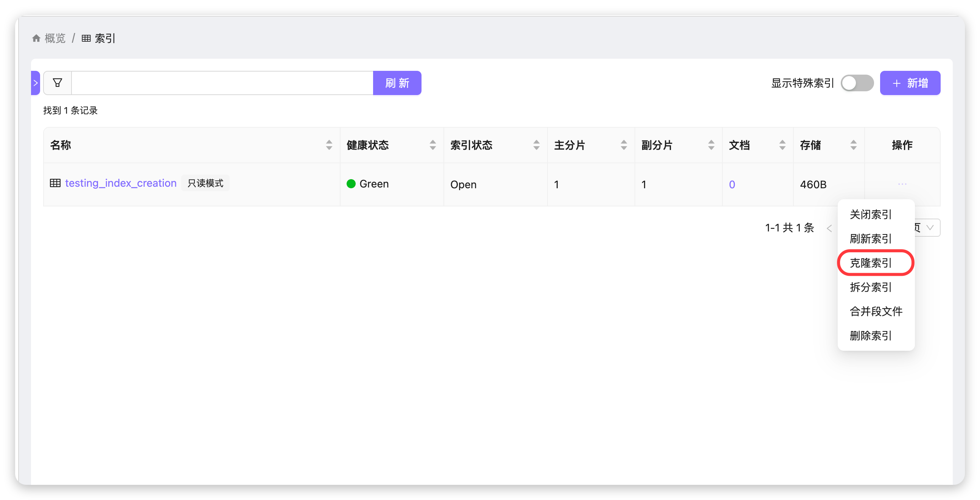Image resolution: width=980 pixels, height=500 pixels.
Task: Select 克隆索引 from the menu
Action: tap(870, 263)
